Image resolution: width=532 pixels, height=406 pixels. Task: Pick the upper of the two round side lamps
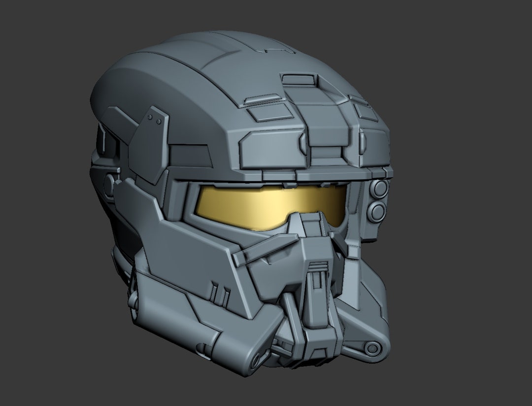(379, 188)
